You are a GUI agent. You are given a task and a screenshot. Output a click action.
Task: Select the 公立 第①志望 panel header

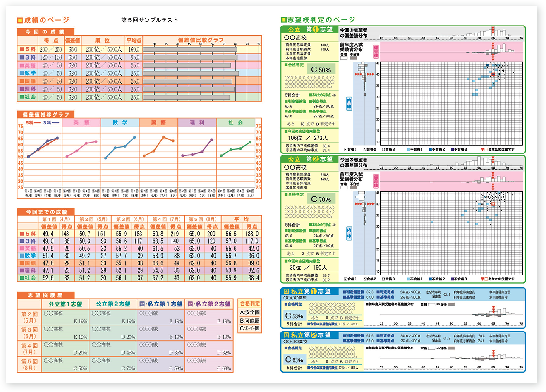pos(310,30)
